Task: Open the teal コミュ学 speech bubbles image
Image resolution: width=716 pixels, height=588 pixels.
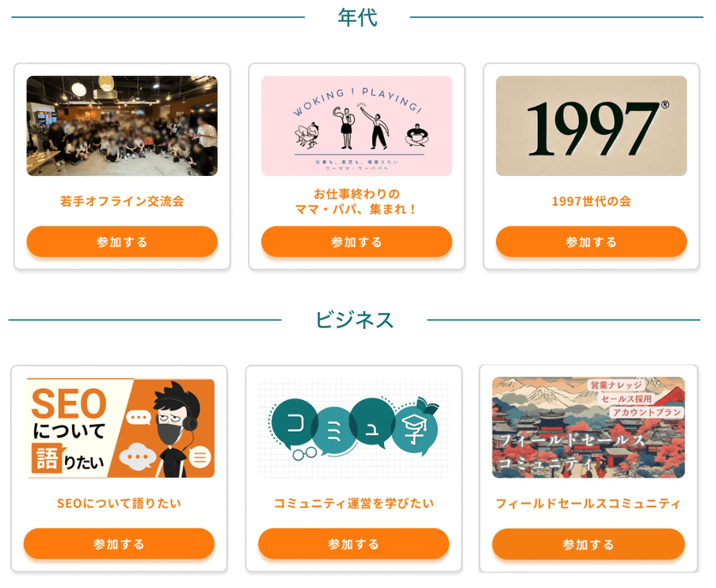Action: [x=353, y=428]
